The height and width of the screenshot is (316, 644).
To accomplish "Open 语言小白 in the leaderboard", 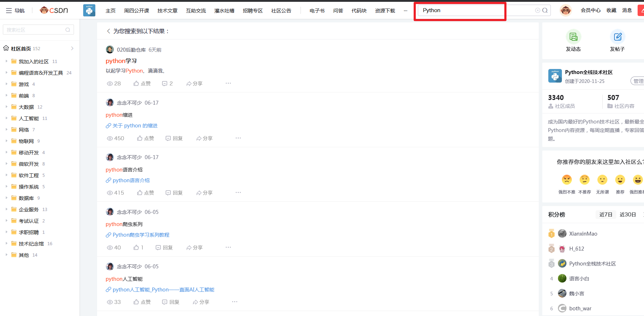I will click(x=579, y=279).
